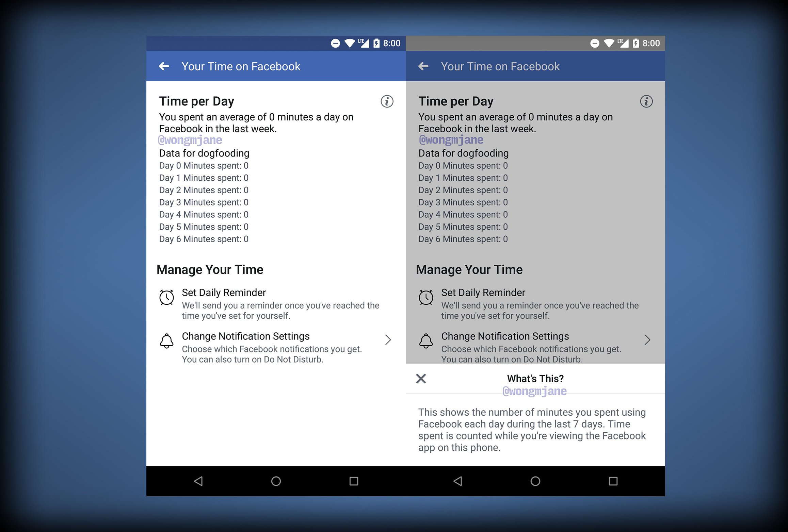This screenshot has width=788, height=532.
Task: Select Day 0 Minutes spent row, right phone
Action: pos(463,166)
